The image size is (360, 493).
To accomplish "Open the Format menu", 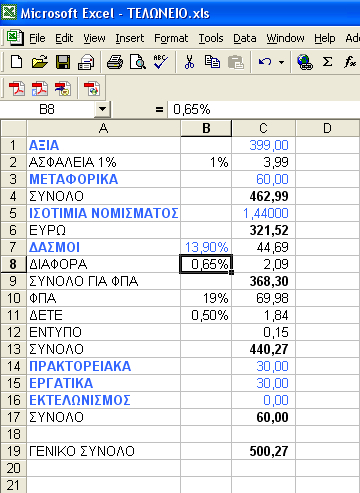I will click(171, 38).
